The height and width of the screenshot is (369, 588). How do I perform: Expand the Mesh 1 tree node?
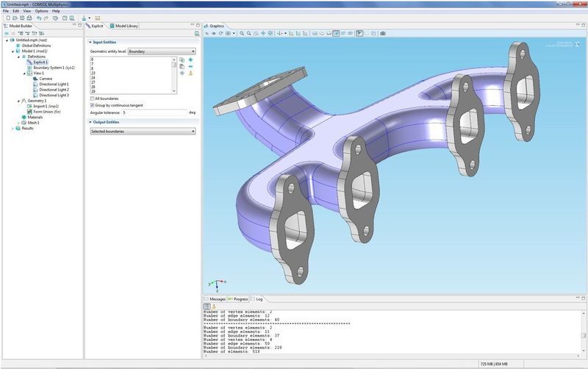[18, 123]
